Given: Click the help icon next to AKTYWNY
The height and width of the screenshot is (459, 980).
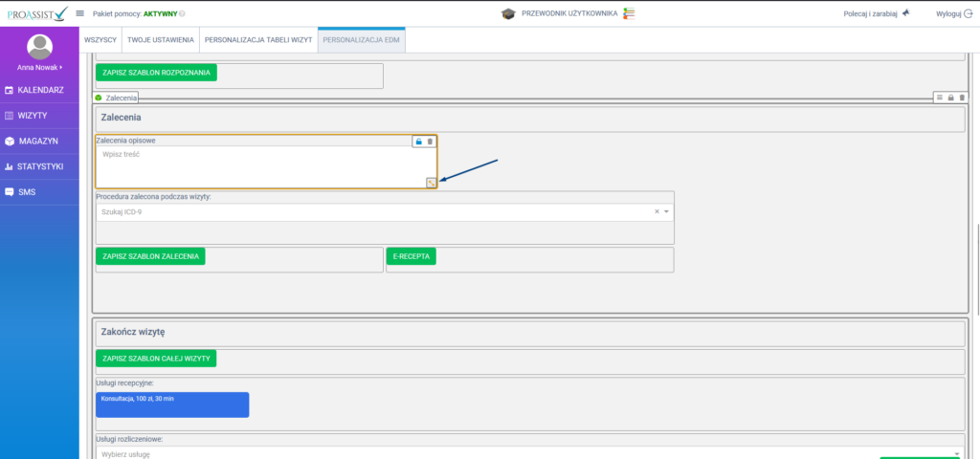Looking at the screenshot, I should 183,14.
